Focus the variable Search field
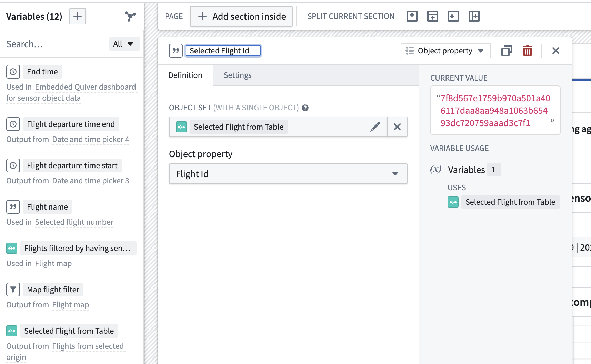Screen dimensions: 591x364 click(x=55, y=44)
